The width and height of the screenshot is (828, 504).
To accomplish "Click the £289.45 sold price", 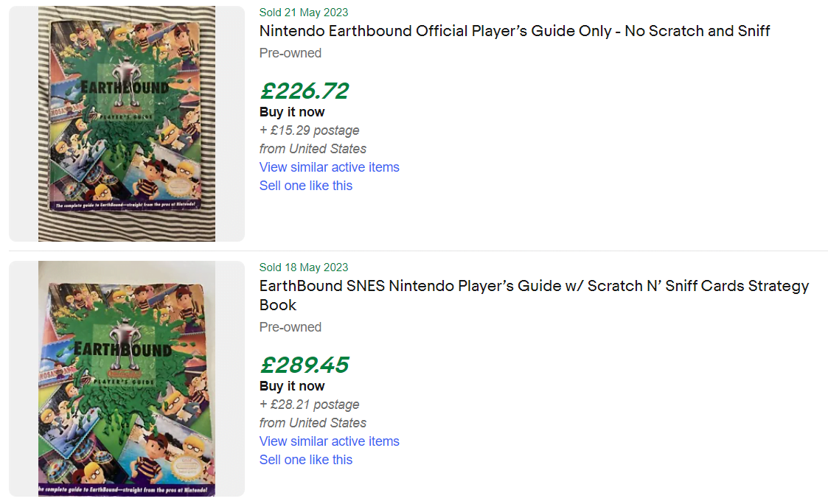I will pyautogui.click(x=305, y=365).
